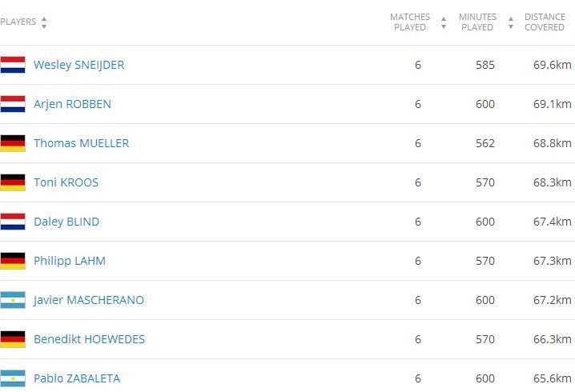Click Argentina flag beside Pablo Zabaleta
This screenshot has width=575, height=392.
[13, 378]
